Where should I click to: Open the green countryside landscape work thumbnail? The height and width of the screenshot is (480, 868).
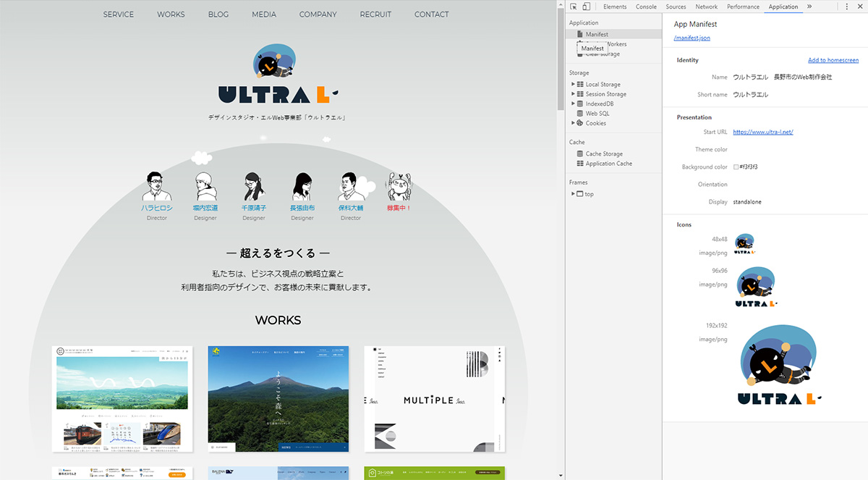click(122, 399)
